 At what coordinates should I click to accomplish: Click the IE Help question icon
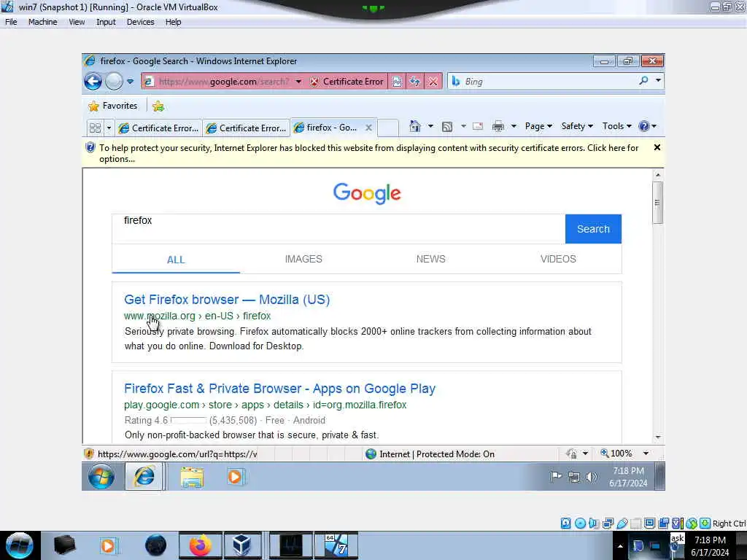643,126
